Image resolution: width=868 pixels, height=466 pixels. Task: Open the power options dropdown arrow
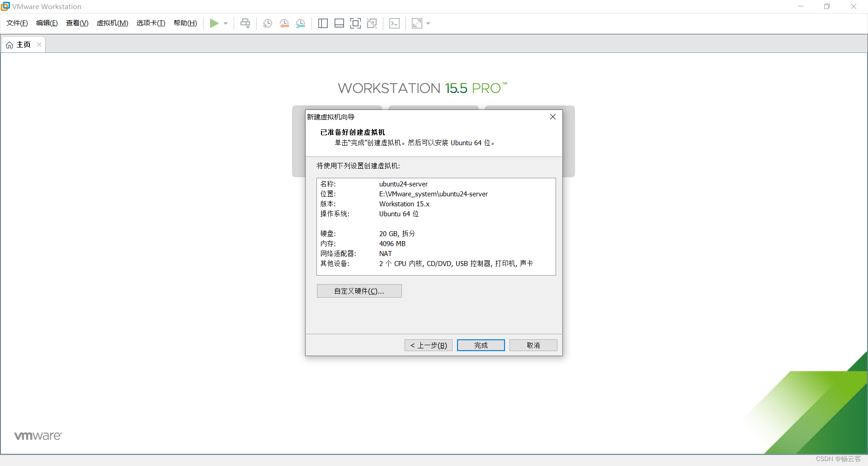pyautogui.click(x=226, y=24)
